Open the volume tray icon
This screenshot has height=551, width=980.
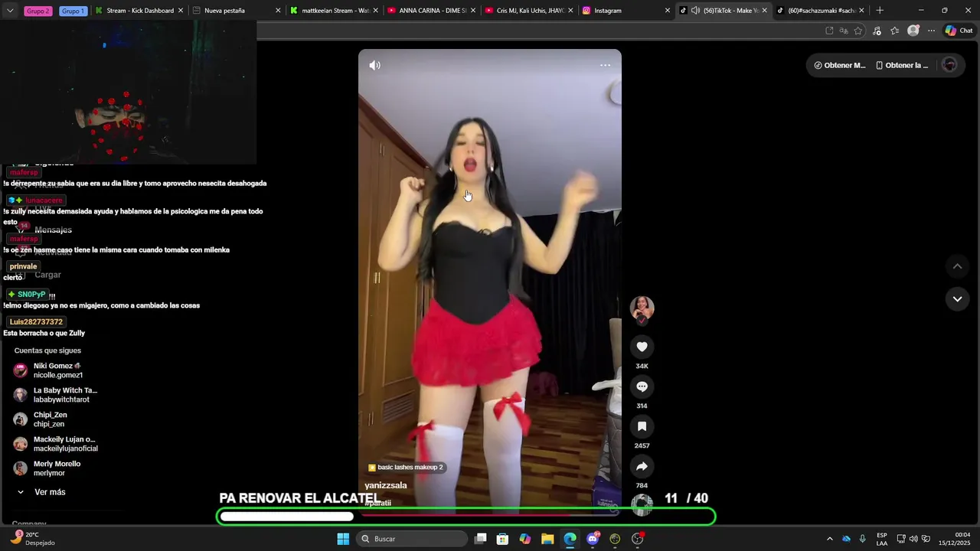point(913,539)
